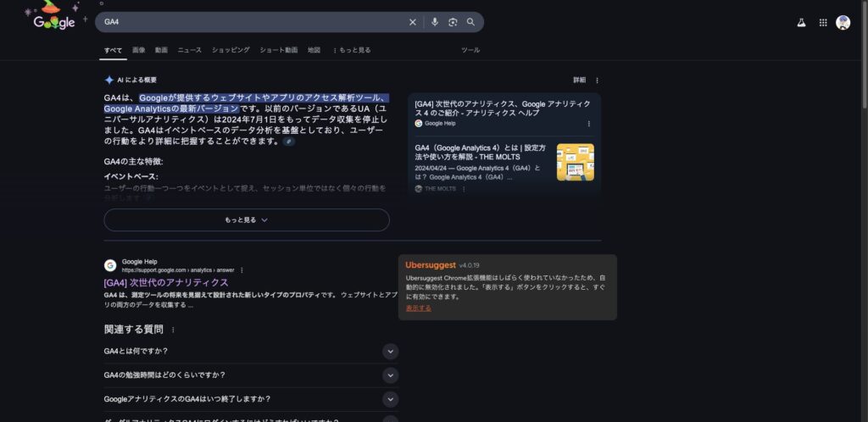Open AI overview three-dot options menu
The width and height of the screenshot is (868, 422).
click(597, 81)
